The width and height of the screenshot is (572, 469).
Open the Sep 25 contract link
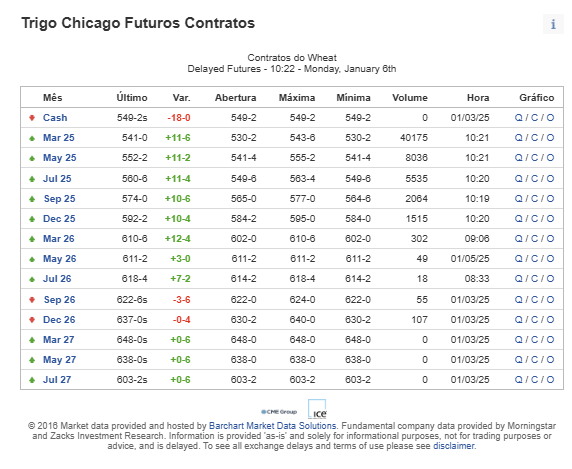(59, 199)
